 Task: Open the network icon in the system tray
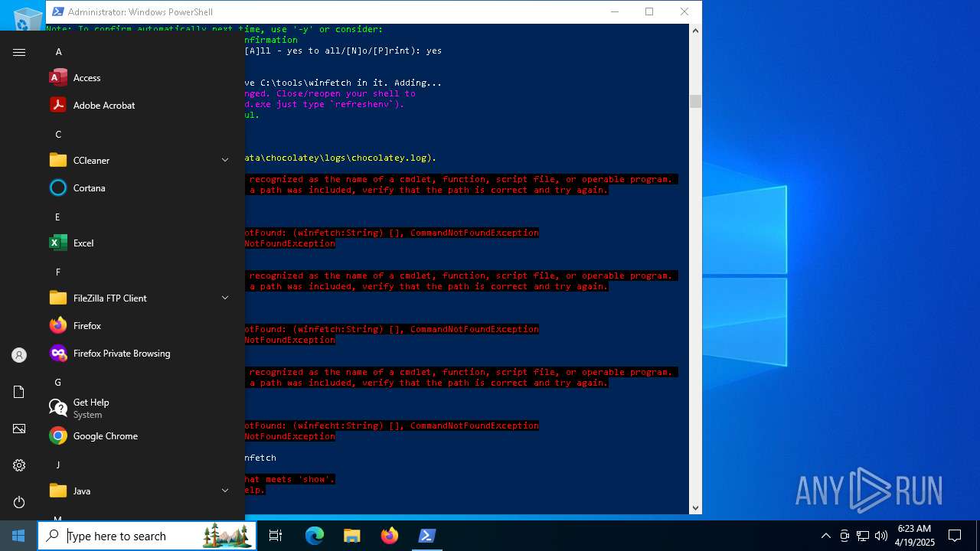(x=863, y=536)
